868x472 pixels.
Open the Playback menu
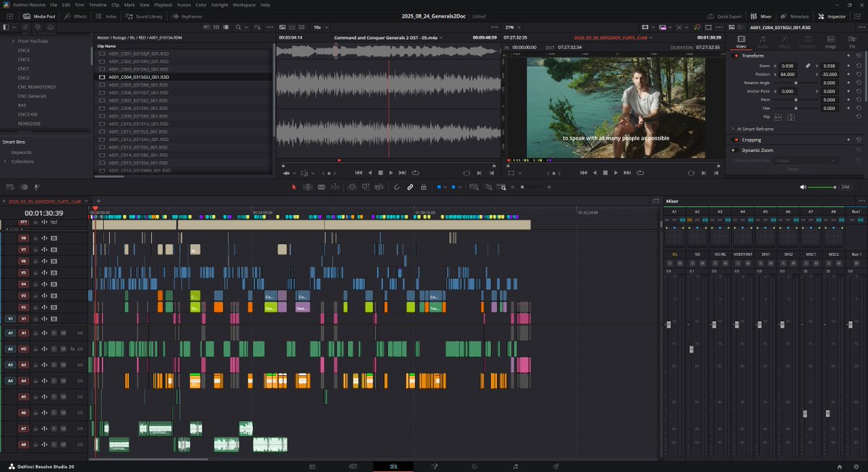[x=163, y=5]
